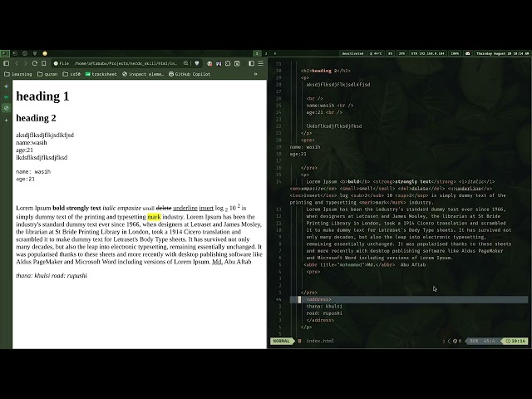Click the orange dot icon in the top bar
The image size is (532, 399).
(x=45, y=53)
